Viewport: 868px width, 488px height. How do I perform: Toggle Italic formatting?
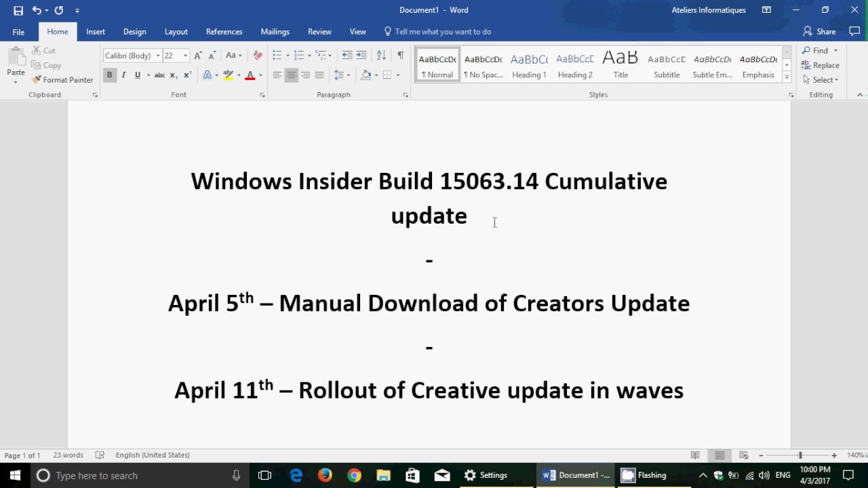point(123,75)
